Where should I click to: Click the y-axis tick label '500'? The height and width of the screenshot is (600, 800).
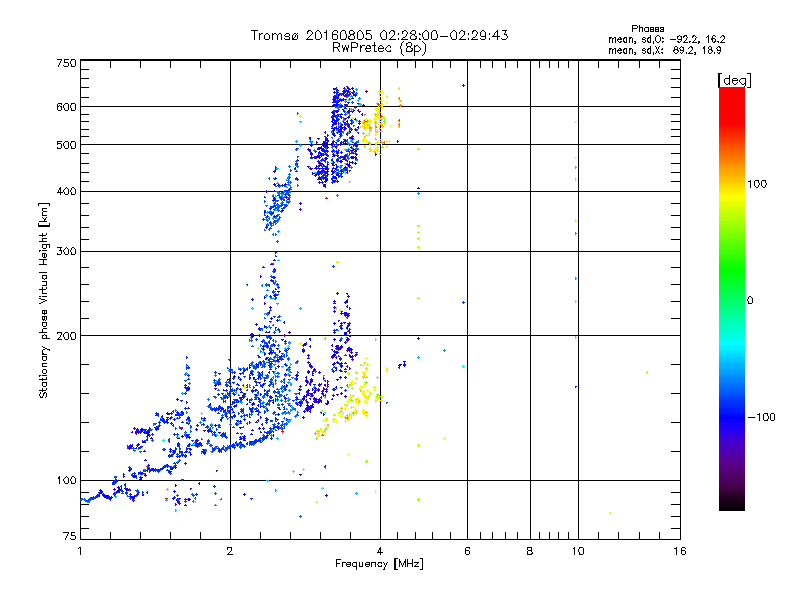[x=66, y=145]
